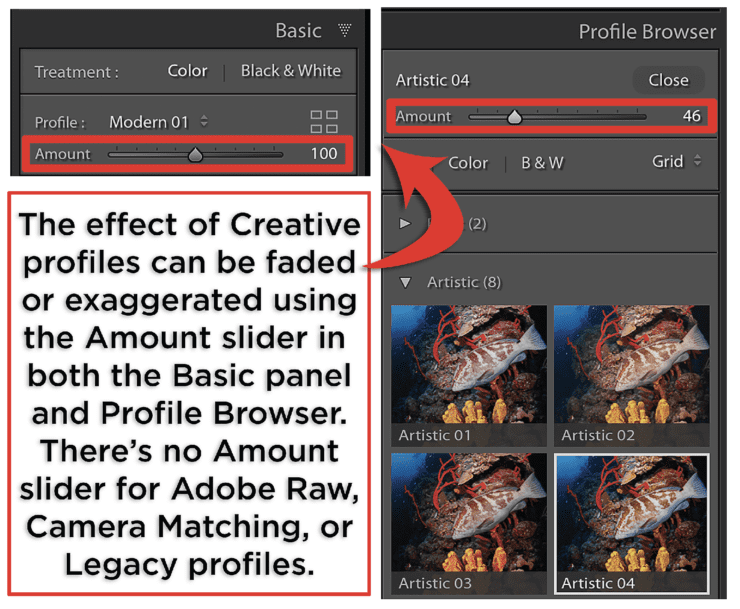Open the Modern 01 profile dropdown
This screenshot has width=740, height=609.
[x=158, y=122]
